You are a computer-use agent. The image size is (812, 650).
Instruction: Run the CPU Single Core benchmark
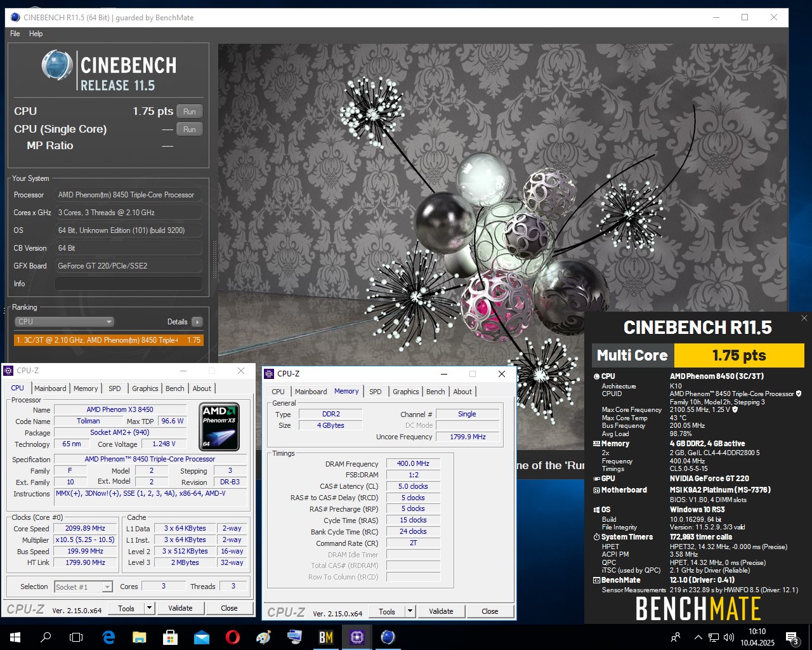pyautogui.click(x=189, y=129)
